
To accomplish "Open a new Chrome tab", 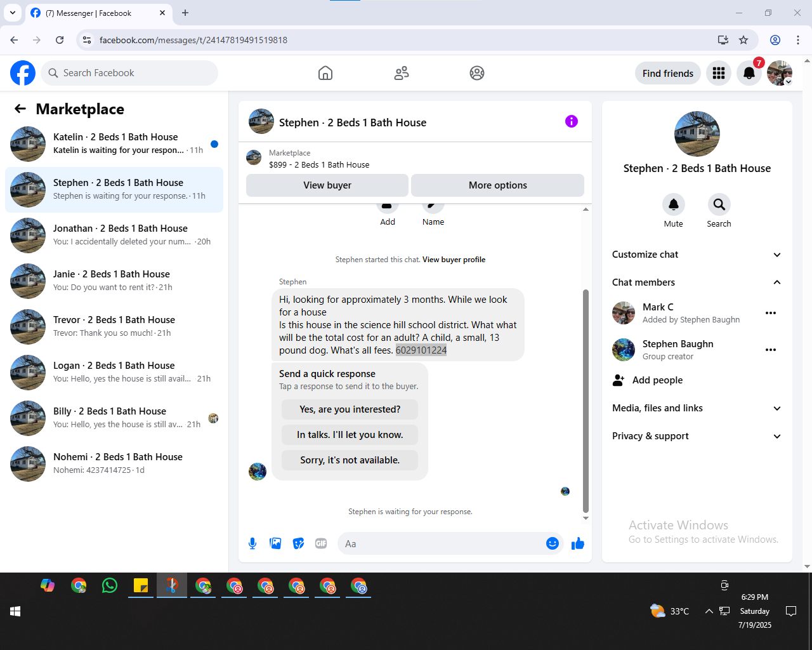I will 185,13.
